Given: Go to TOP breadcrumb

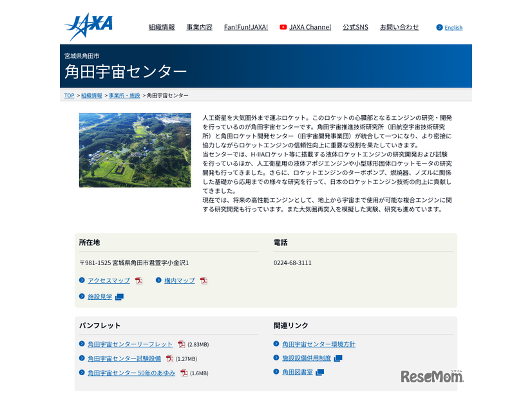Looking at the screenshot, I should click(69, 96).
